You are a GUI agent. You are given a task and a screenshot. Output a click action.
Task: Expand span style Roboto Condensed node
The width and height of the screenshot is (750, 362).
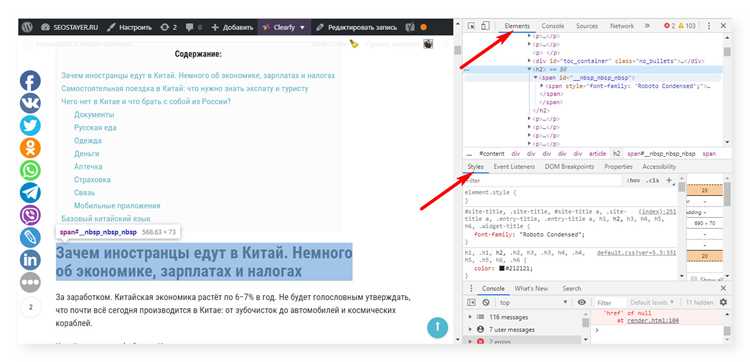point(541,86)
